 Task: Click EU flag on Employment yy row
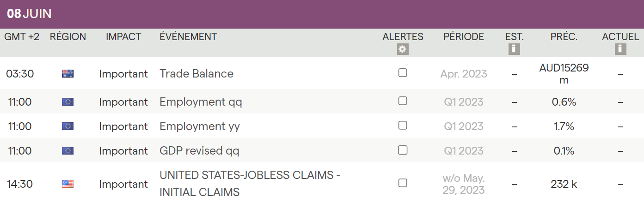point(67,126)
